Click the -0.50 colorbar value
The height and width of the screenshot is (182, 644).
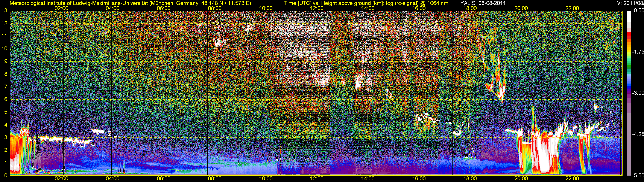[638, 10]
